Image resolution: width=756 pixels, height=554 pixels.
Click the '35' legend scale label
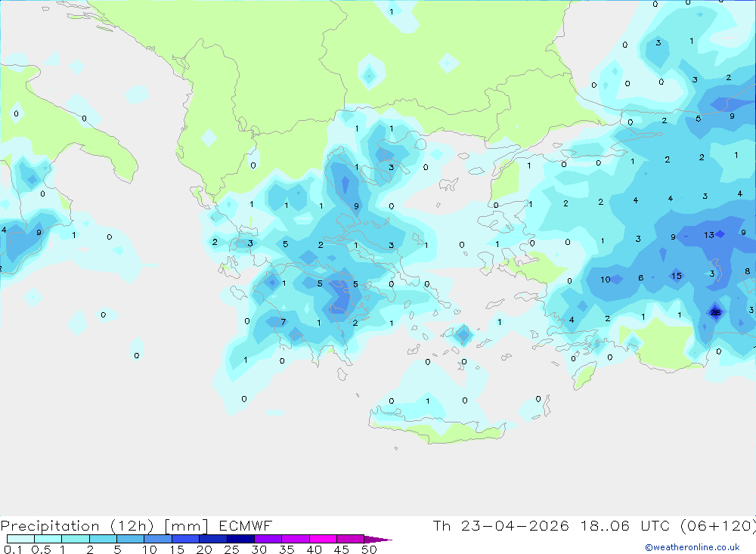click(x=287, y=549)
